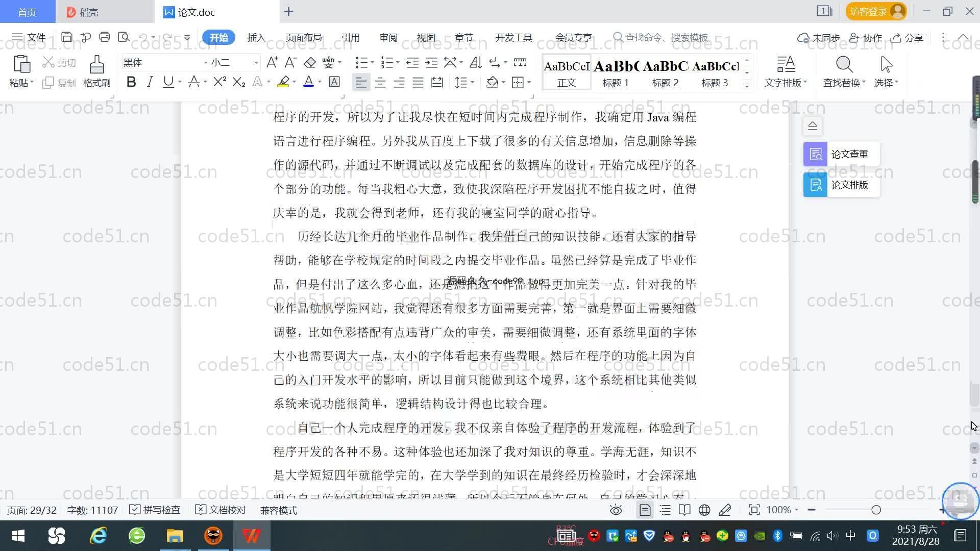Toggle Underline formatting
This screenshot has width=980, height=551.
[168, 82]
